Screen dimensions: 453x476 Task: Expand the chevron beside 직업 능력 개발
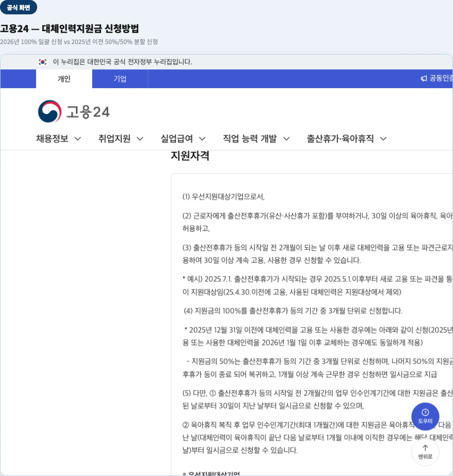[286, 139]
